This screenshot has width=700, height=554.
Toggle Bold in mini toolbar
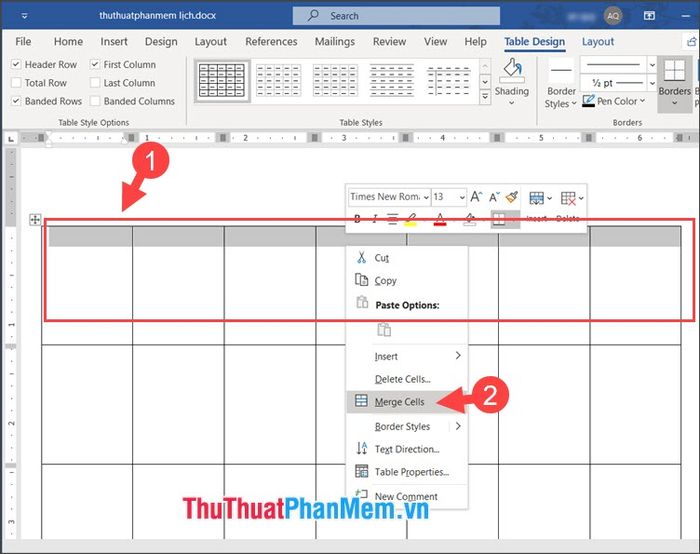pyautogui.click(x=357, y=219)
